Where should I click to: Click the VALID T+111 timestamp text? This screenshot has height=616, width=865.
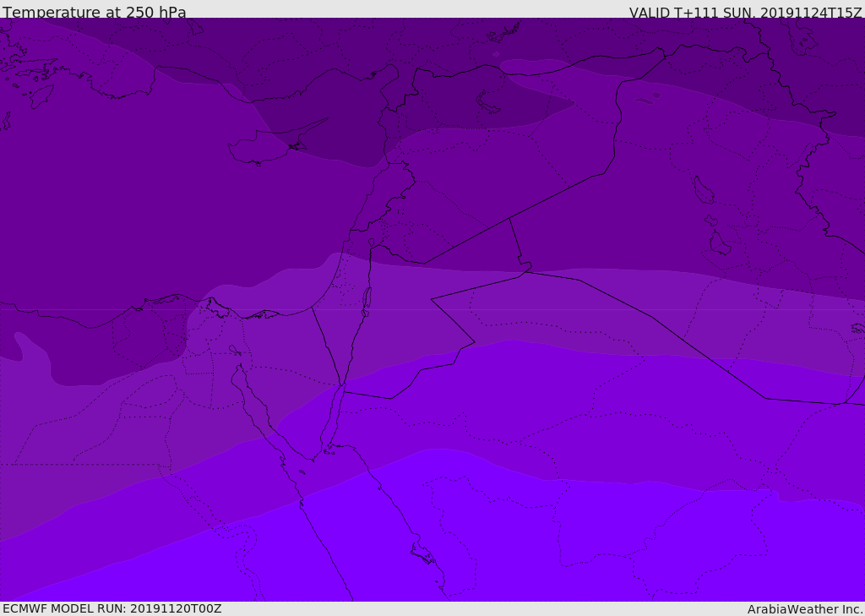[745, 13]
